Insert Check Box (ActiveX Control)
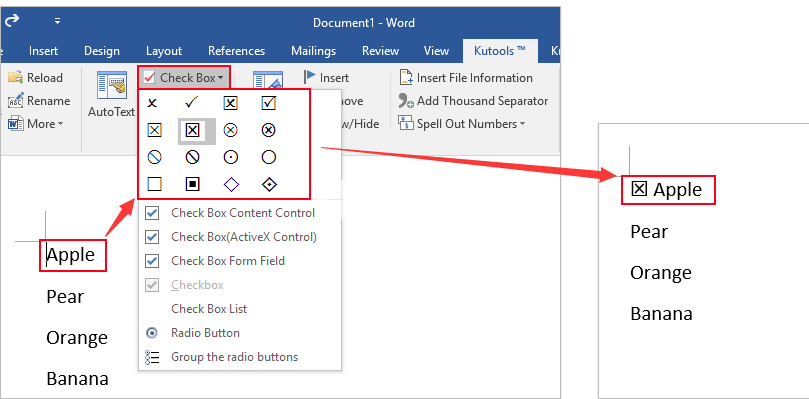 point(239,237)
